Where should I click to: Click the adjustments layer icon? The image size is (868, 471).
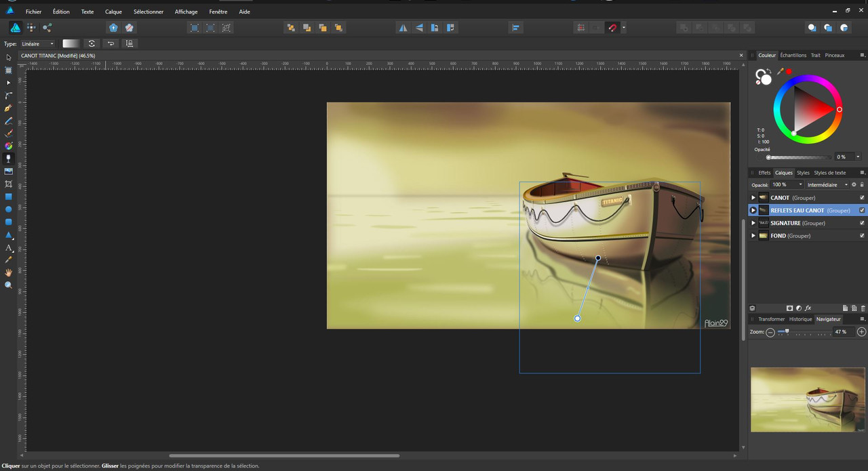(x=798, y=308)
